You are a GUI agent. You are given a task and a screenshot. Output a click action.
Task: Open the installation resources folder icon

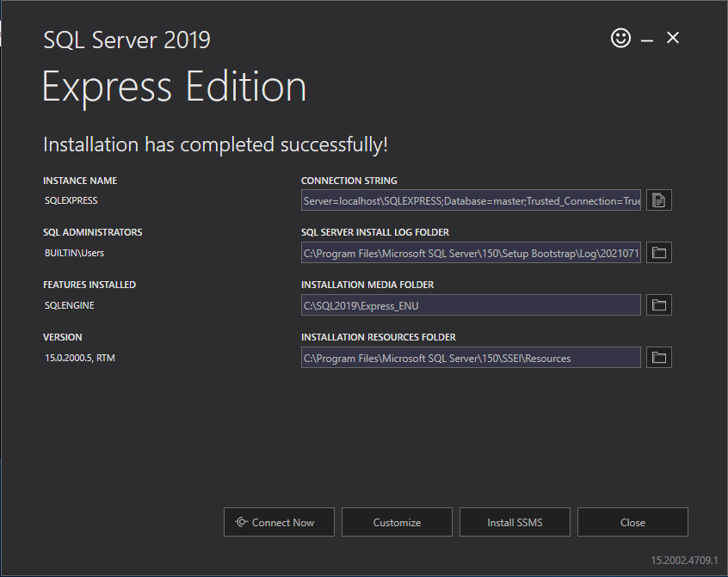pos(659,357)
